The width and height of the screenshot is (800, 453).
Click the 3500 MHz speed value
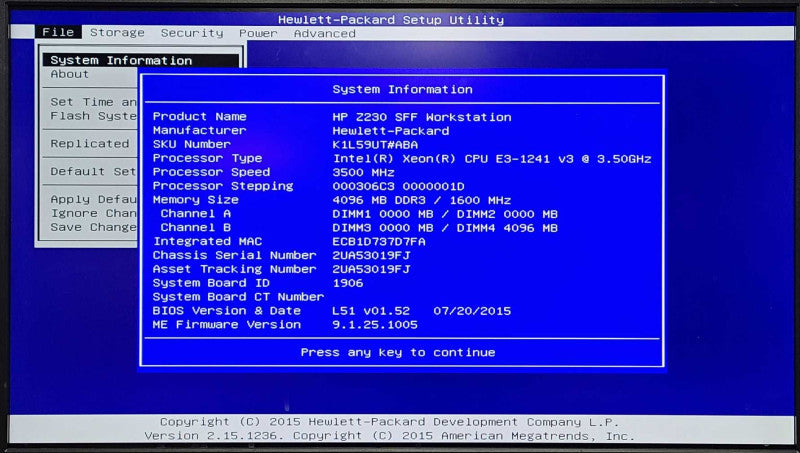(363, 172)
